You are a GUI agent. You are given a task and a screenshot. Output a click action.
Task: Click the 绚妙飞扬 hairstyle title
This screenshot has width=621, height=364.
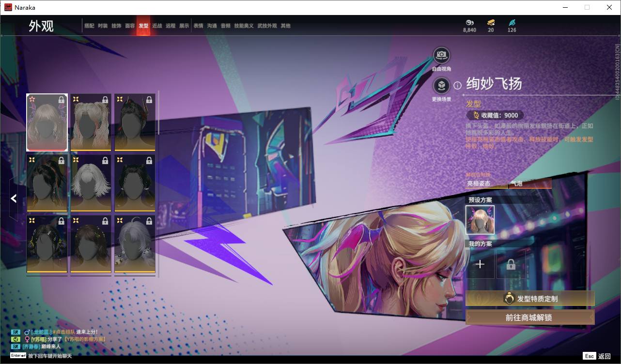(494, 84)
